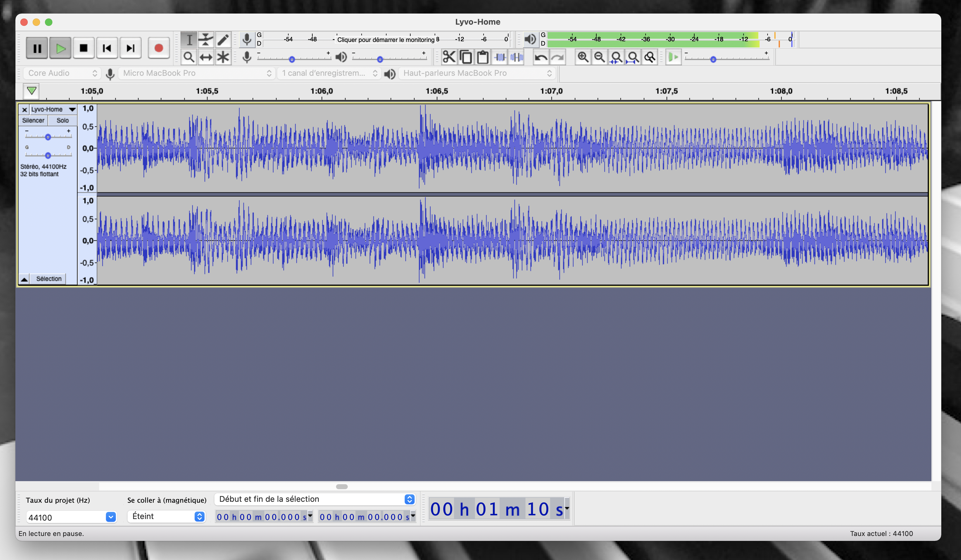
Task: Click the Undo arrow
Action: coord(541,57)
